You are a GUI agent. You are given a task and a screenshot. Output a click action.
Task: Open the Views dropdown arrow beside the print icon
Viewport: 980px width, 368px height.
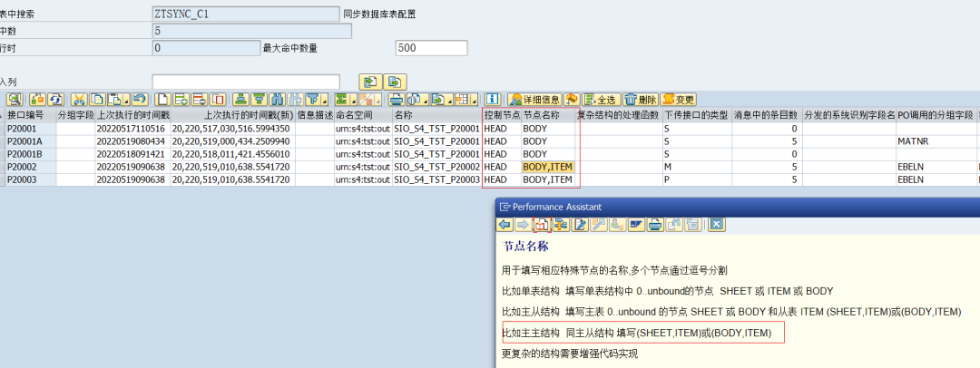click(426, 100)
